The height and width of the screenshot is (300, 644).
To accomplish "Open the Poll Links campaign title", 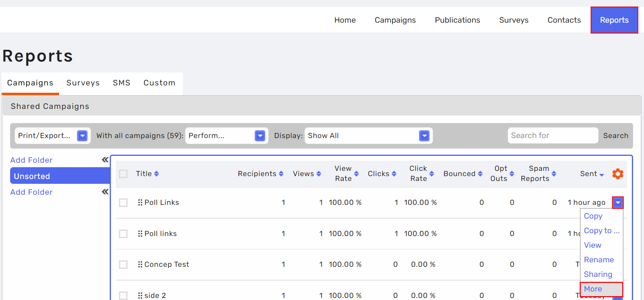I will click(162, 202).
